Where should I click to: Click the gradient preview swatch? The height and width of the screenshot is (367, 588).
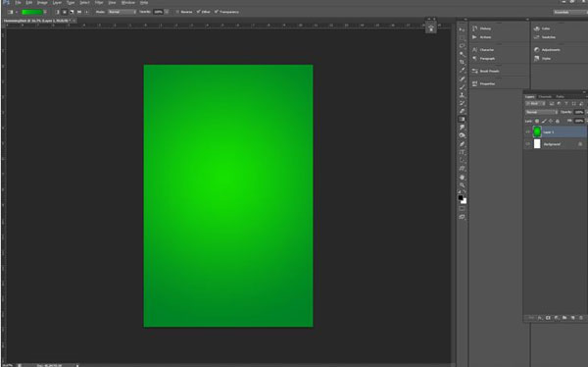pyautogui.click(x=32, y=12)
